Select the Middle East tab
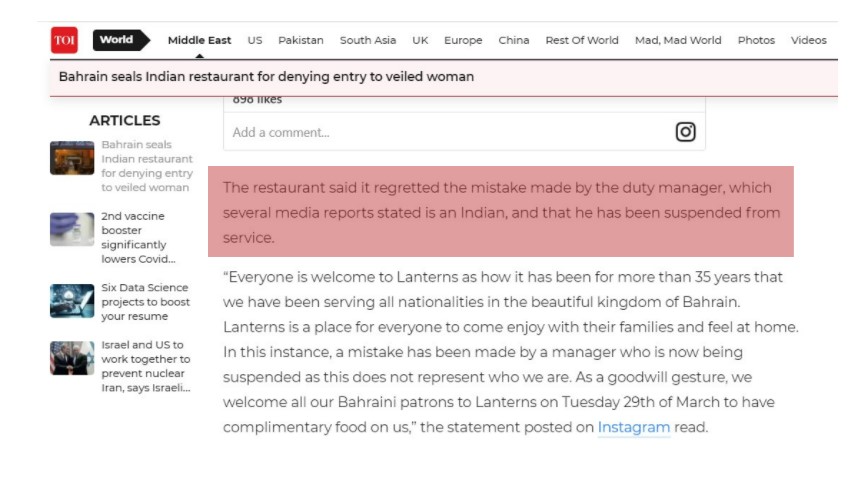 pyautogui.click(x=199, y=41)
